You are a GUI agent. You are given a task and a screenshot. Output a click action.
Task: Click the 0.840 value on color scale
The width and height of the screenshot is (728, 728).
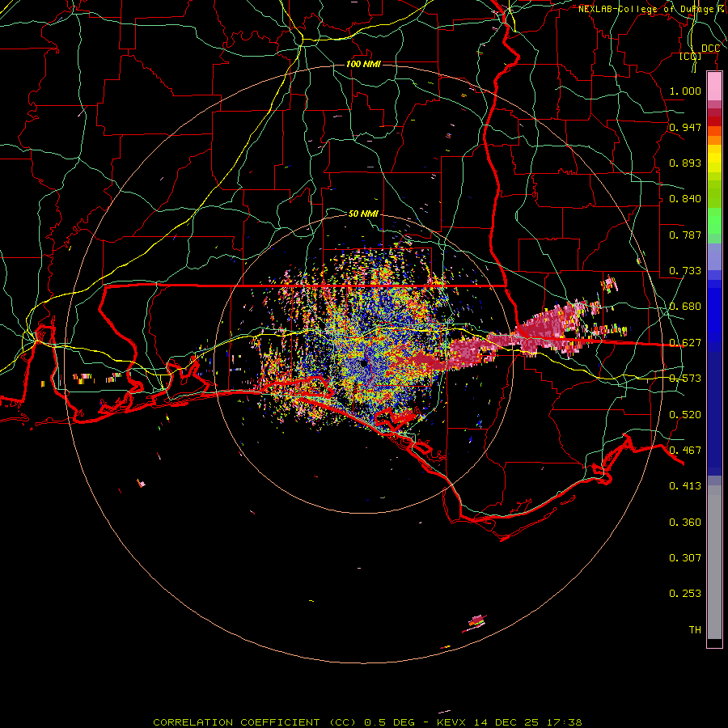click(685, 199)
